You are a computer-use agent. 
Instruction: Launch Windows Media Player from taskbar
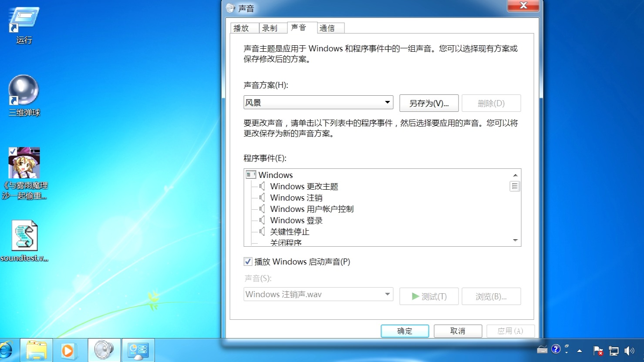click(68, 350)
